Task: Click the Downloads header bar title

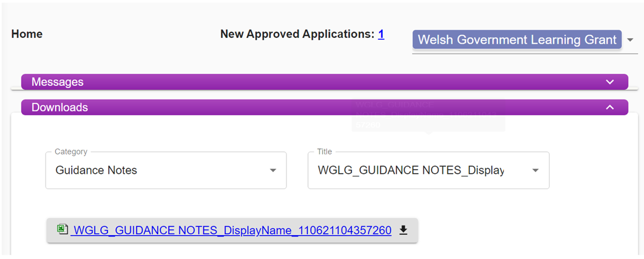Action: coord(59,107)
